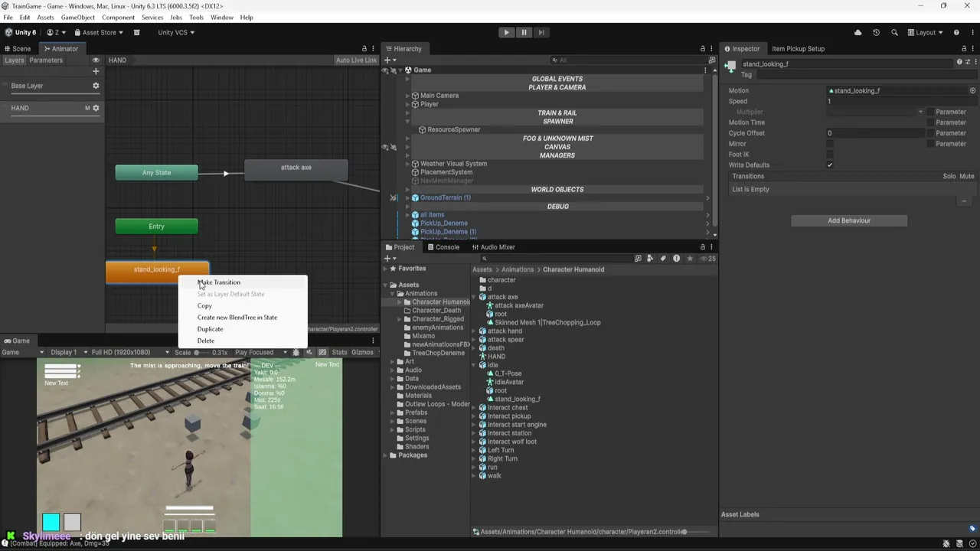Click the Project search by import log icon
This screenshot has height=551, width=980.
point(676,259)
